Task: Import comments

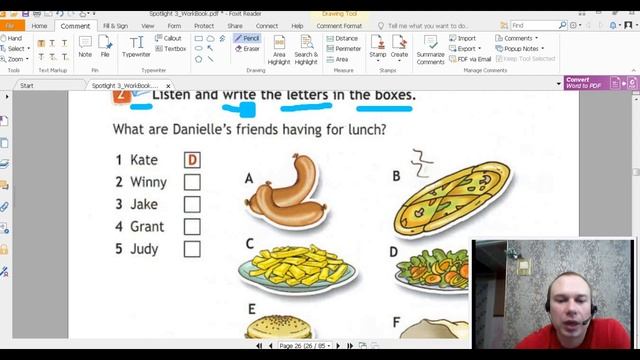Action: (462, 38)
